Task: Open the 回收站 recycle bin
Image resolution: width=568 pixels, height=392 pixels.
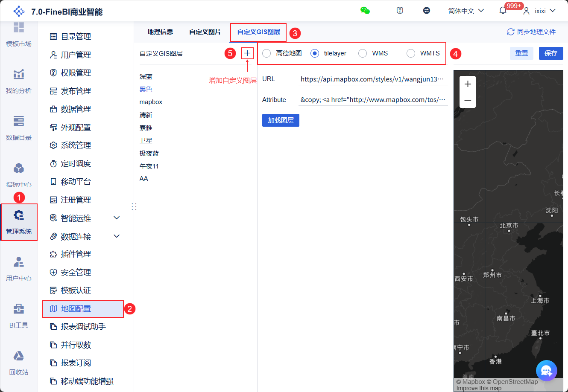Action: click(x=19, y=363)
